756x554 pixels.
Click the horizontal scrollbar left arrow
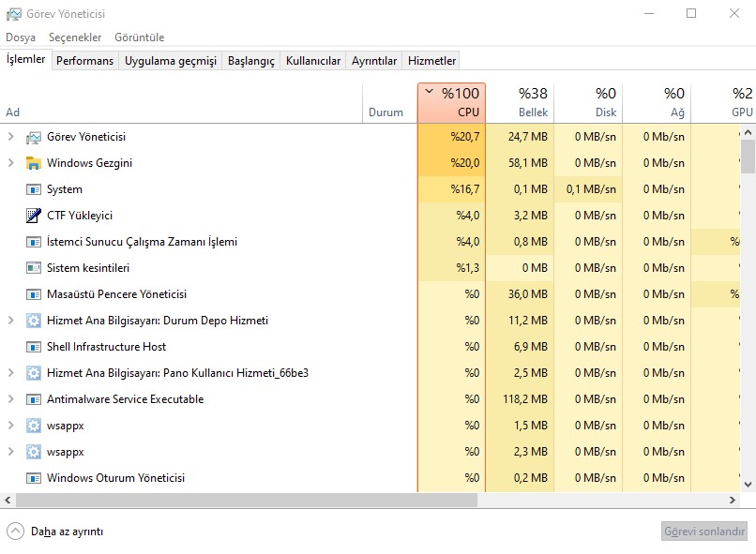point(8,500)
